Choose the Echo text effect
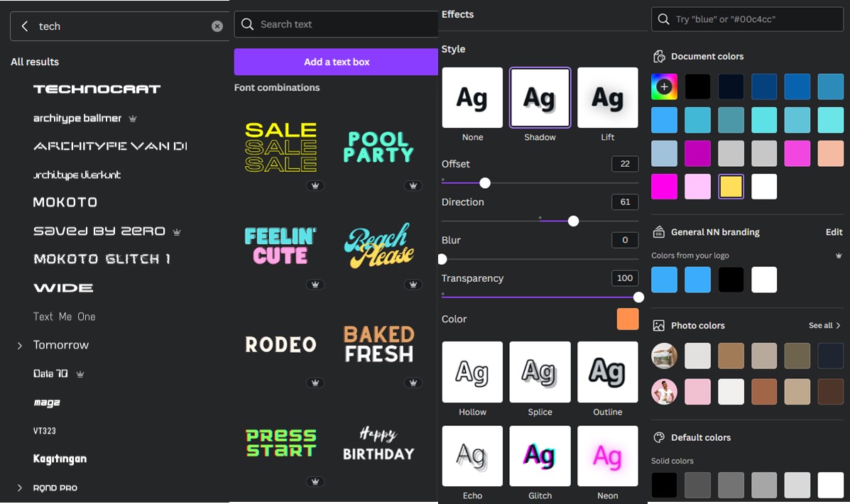Image resolution: width=850 pixels, height=504 pixels. point(472,456)
